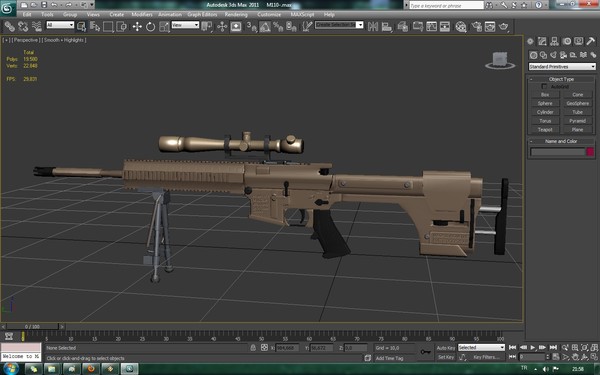Toggle Auto Key animation mode
The width and height of the screenshot is (600, 375).
click(x=446, y=348)
